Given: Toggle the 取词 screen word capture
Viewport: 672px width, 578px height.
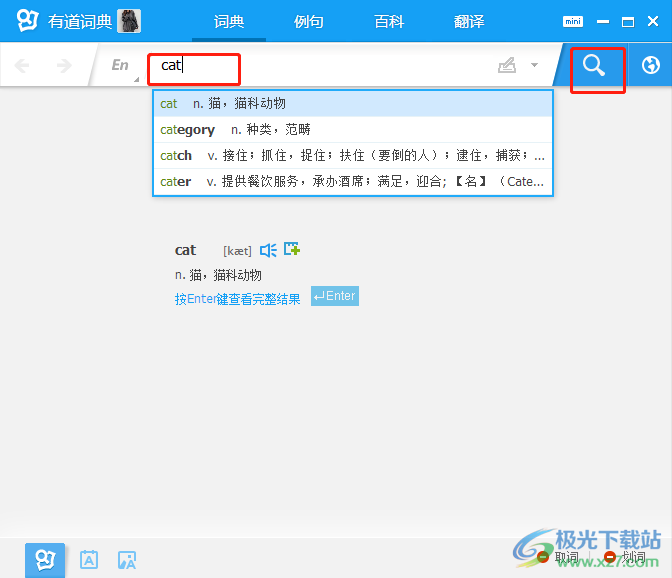Looking at the screenshot, I should [558, 557].
